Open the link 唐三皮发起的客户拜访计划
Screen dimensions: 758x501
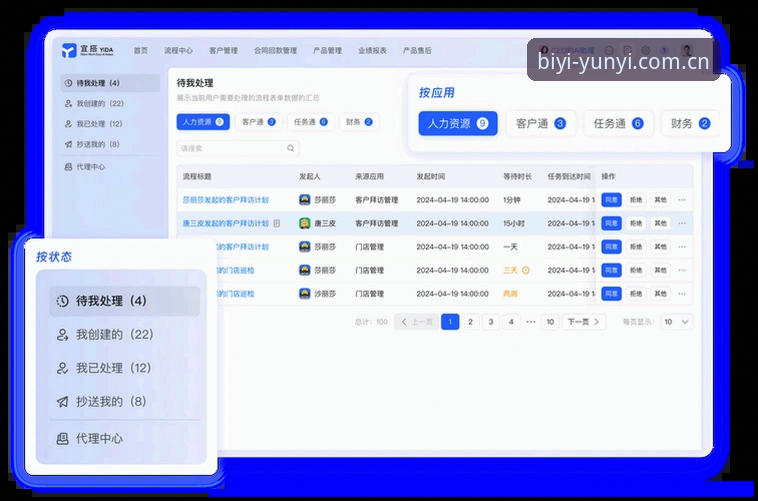tap(225, 223)
